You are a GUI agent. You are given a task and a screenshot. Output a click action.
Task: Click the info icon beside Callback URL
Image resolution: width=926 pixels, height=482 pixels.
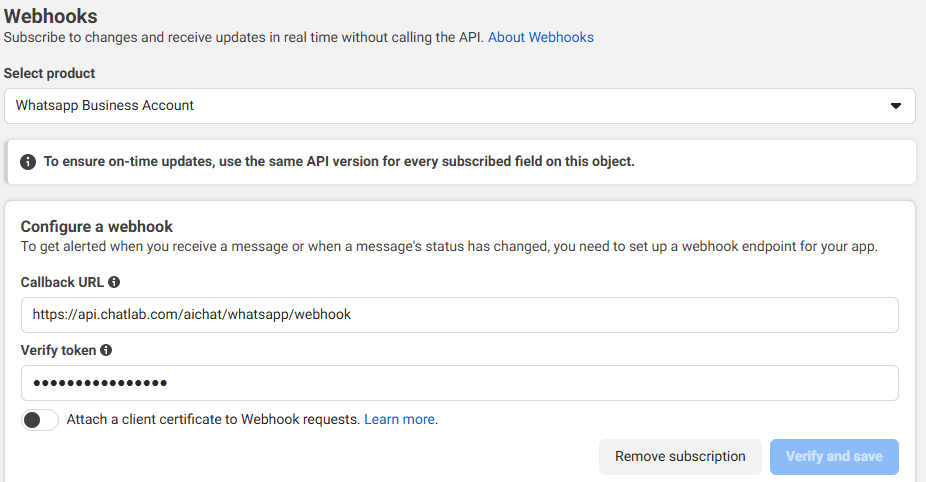(x=114, y=282)
